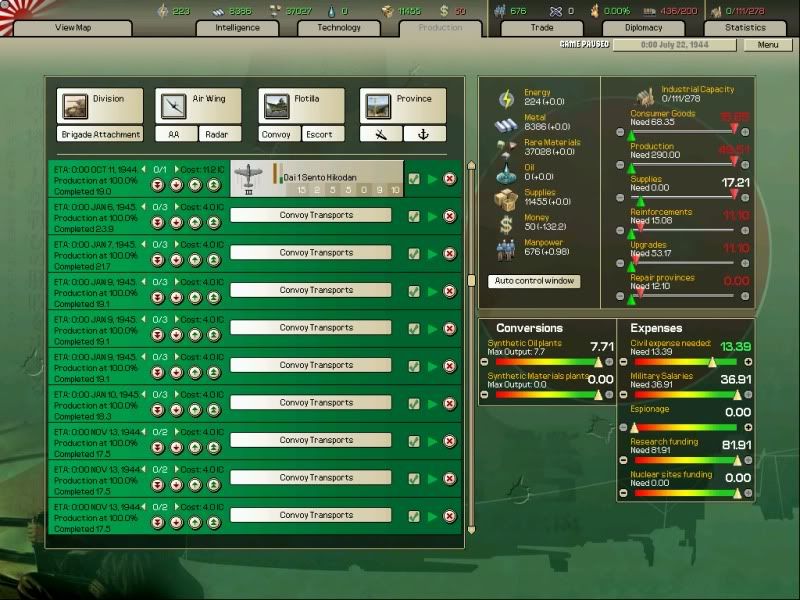Open the Menu button at top right
Image resolution: width=800 pixels, height=600 pixels.
(x=767, y=45)
